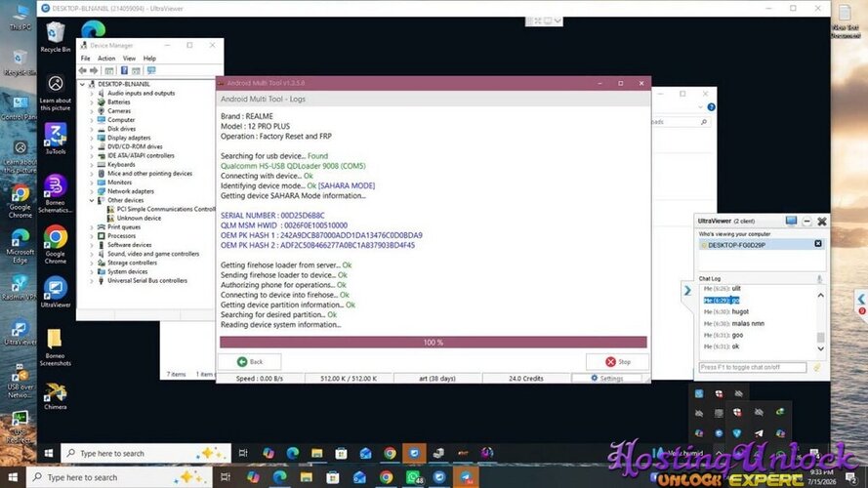The image size is (868, 488).
Task: Click the SERIAL NUMBER log line
Action: click(272, 216)
